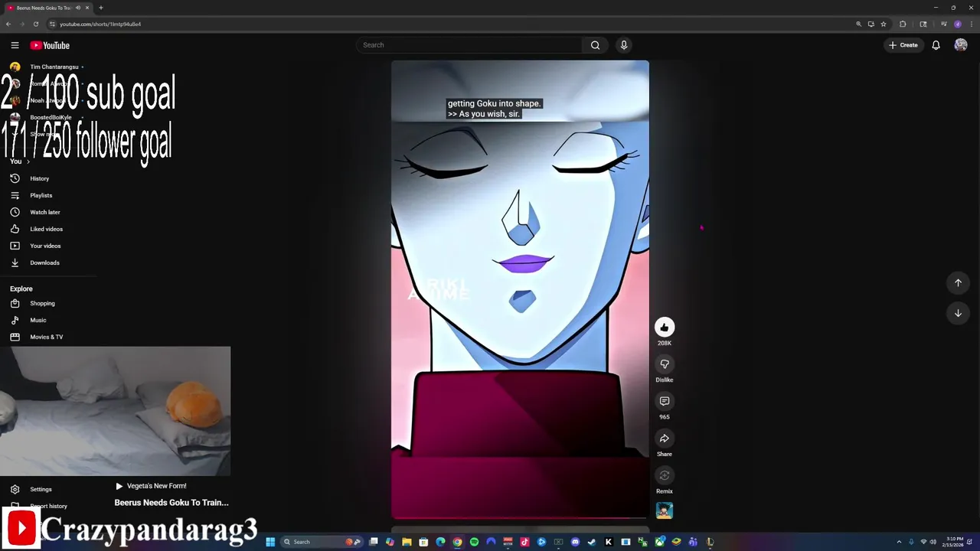
Task: Close the Beerus Needs Goku tab
Action: click(87, 8)
